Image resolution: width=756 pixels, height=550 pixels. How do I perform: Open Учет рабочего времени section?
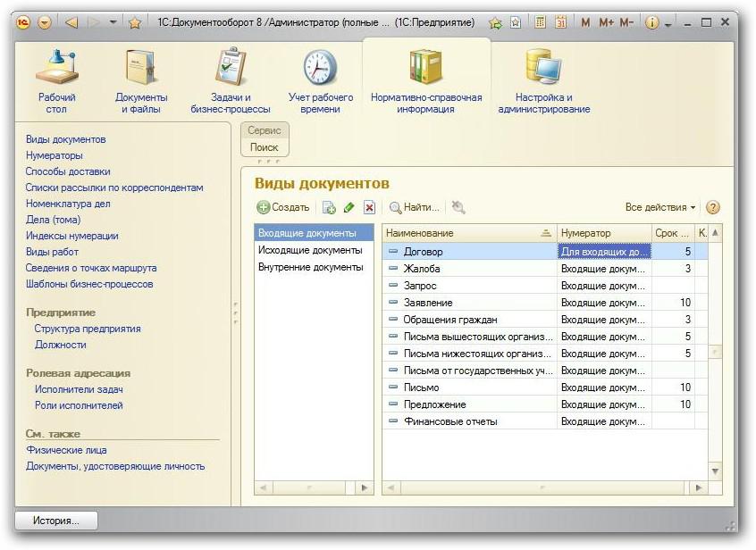point(321,81)
